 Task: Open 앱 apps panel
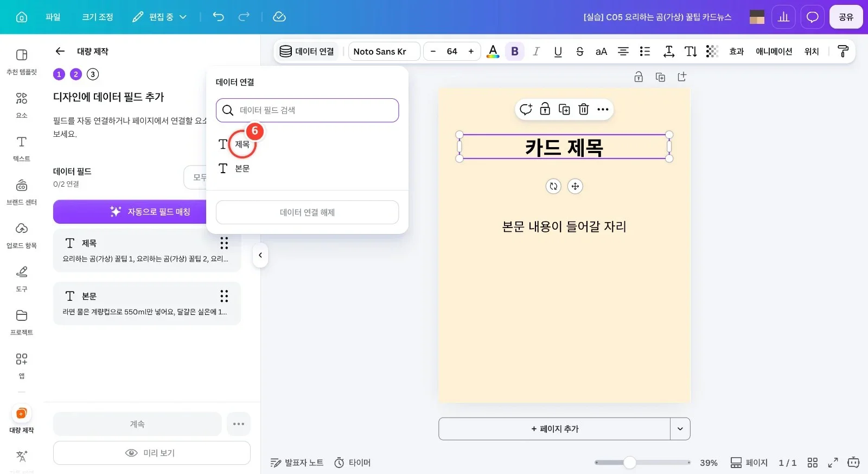pos(22,366)
